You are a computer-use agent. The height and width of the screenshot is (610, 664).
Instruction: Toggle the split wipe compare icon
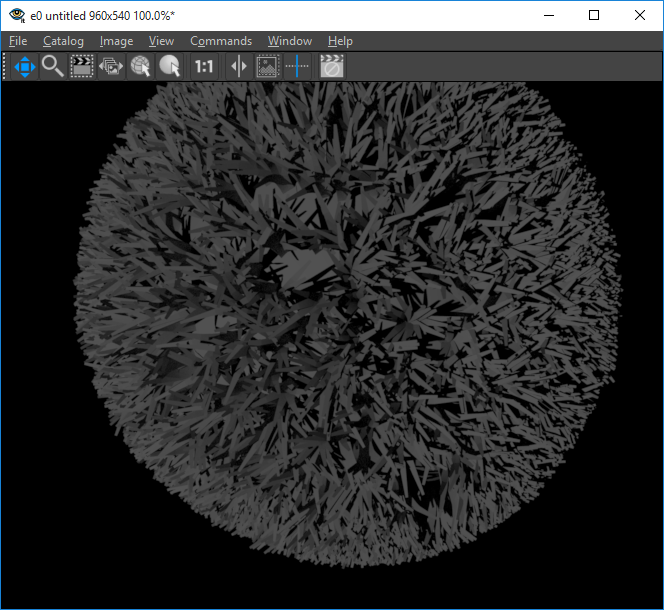(x=238, y=67)
